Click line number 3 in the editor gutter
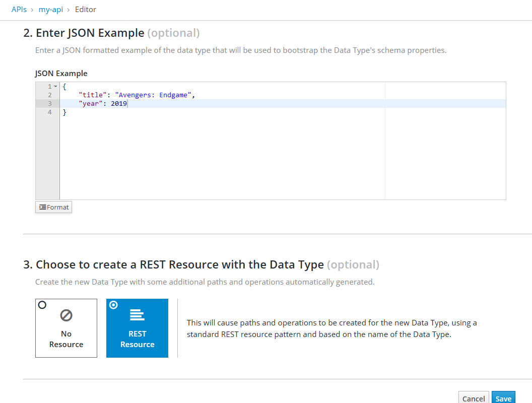 (x=49, y=103)
